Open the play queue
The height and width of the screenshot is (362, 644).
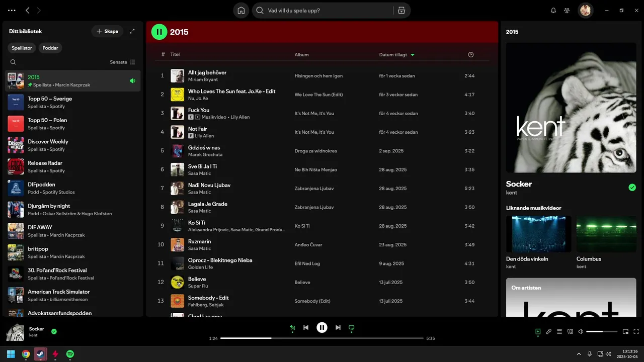click(559, 331)
